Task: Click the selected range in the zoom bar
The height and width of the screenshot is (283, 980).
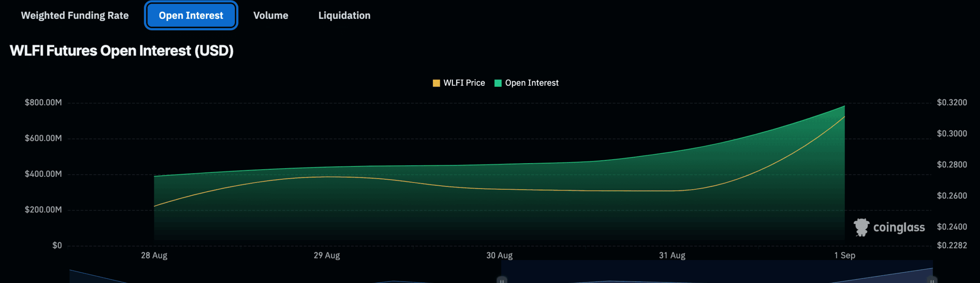Action: [716, 273]
